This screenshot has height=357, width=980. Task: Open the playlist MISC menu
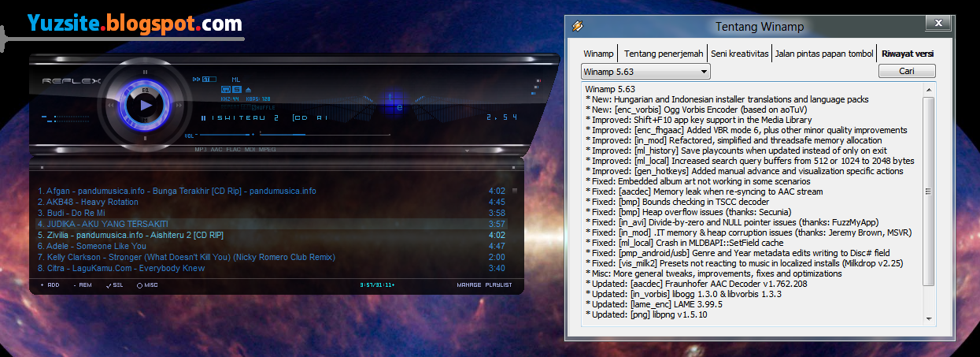pyautogui.click(x=147, y=284)
